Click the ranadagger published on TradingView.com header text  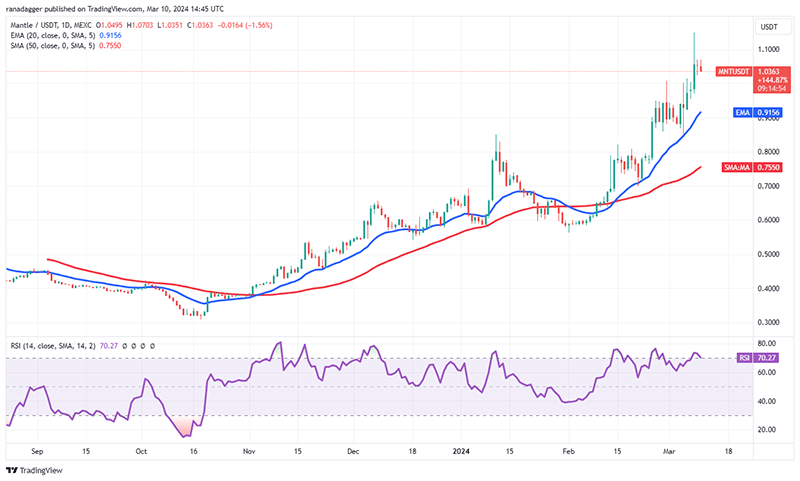click(x=117, y=9)
